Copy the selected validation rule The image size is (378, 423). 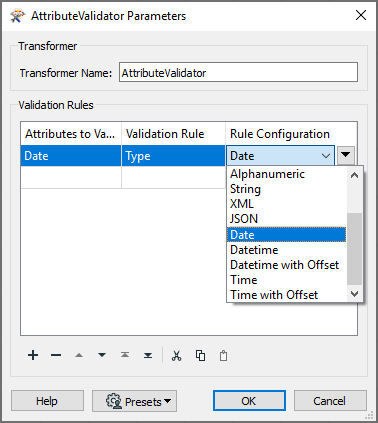tap(200, 356)
